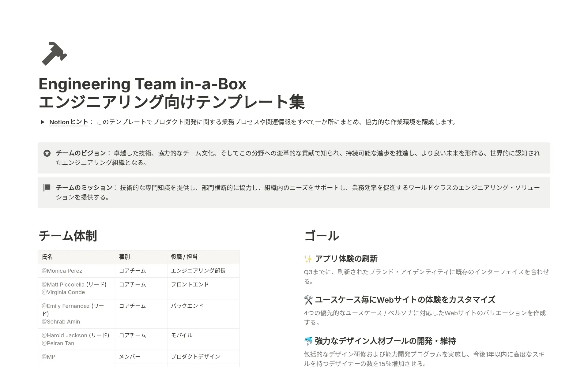Click the 🦈 emoji next to デザイン人材プール goal
This screenshot has width=588, height=367.
coord(308,341)
